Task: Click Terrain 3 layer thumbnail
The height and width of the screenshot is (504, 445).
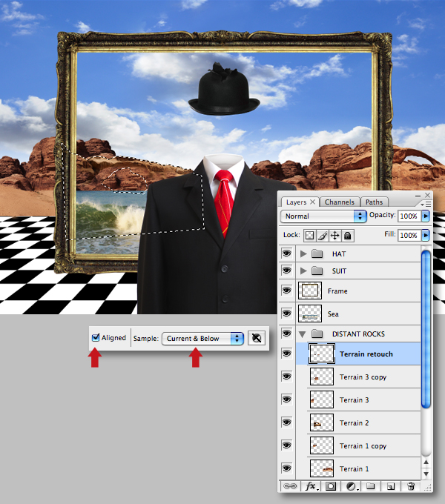Action: [x=322, y=399]
